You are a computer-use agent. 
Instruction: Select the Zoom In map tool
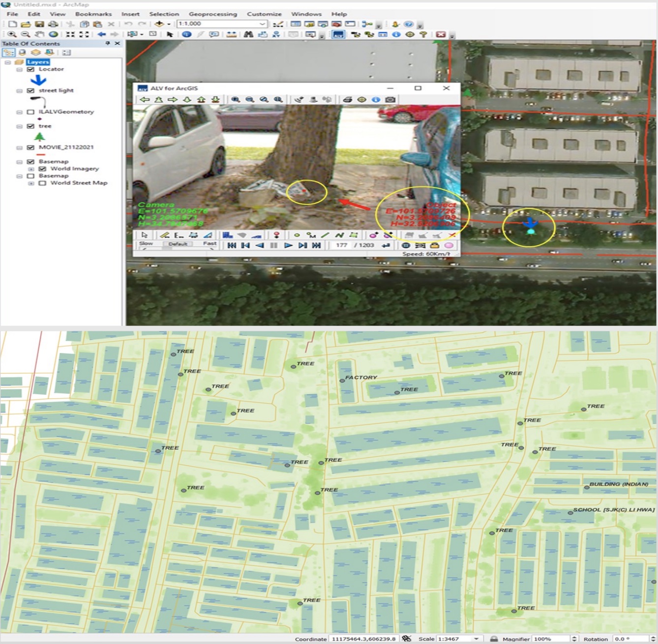point(12,34)
